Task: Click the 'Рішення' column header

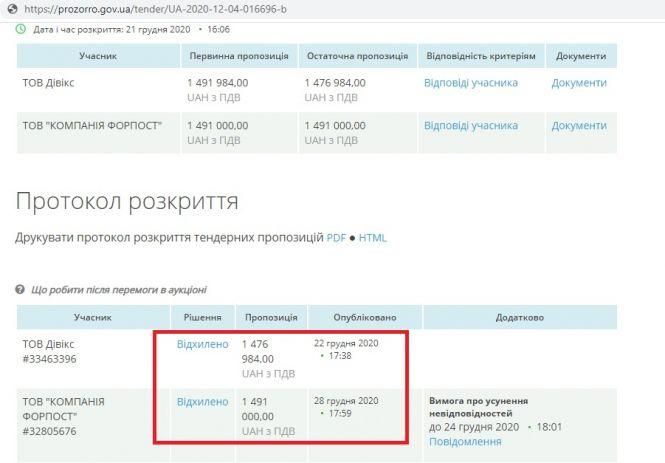Action: (202, 317)
